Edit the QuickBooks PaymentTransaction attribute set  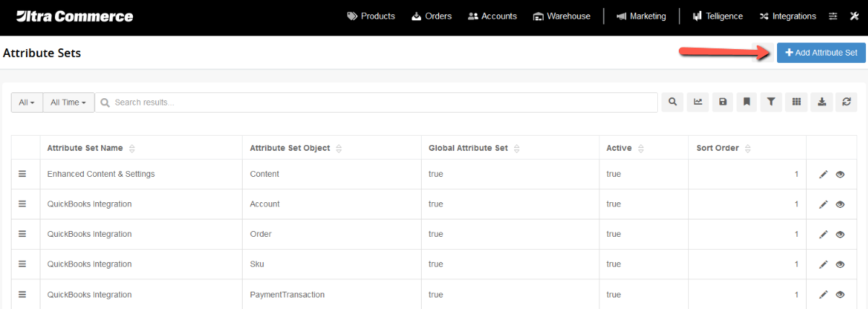pyautogui.click(x=823, y=295)
